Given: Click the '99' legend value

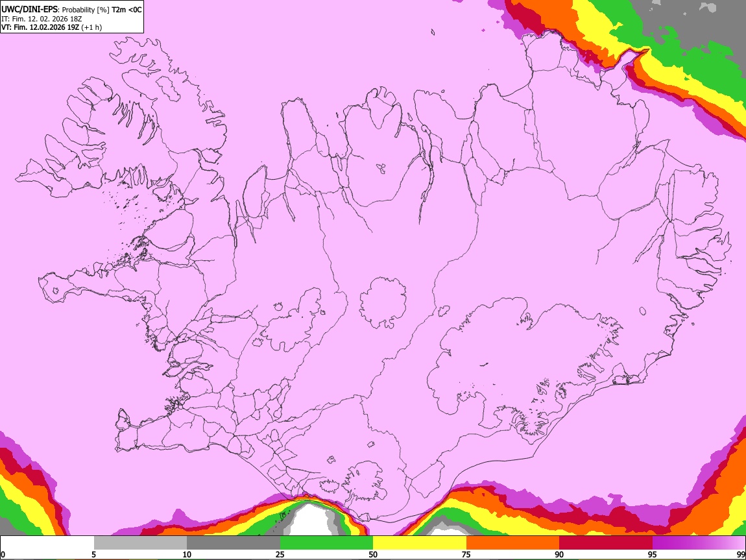Looking at the screenshot, I should coord(740,555).
